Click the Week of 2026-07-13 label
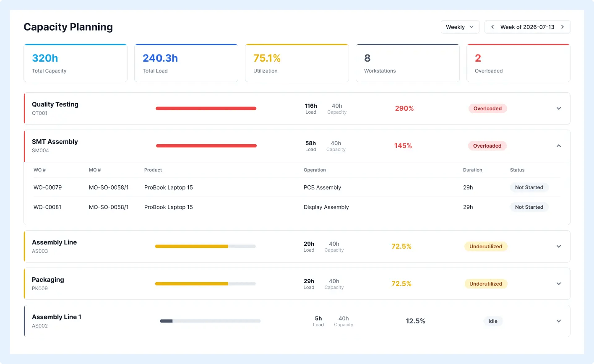Viewport: 594px width, 364px height. [x=527, y=27]
